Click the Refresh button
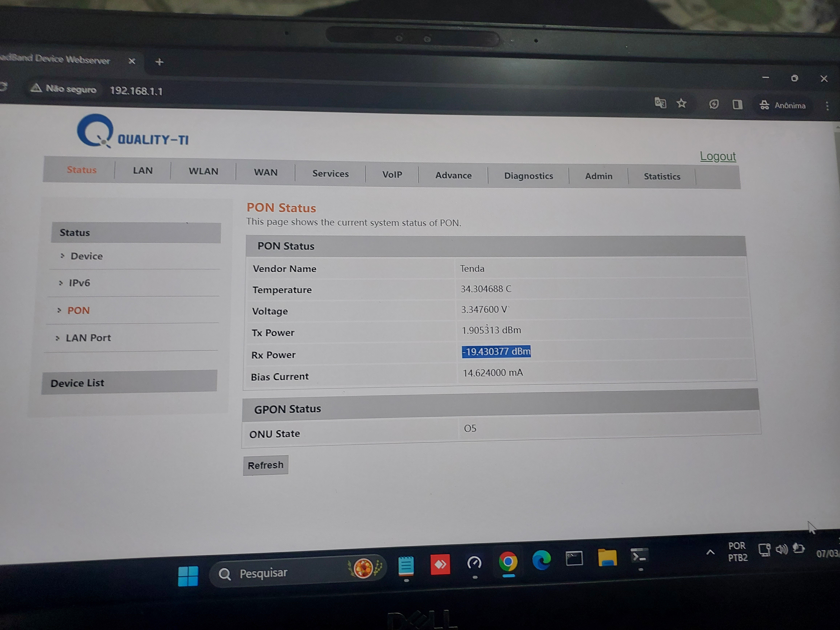Viewport: 840px width, 630px height. click(265, 465)
